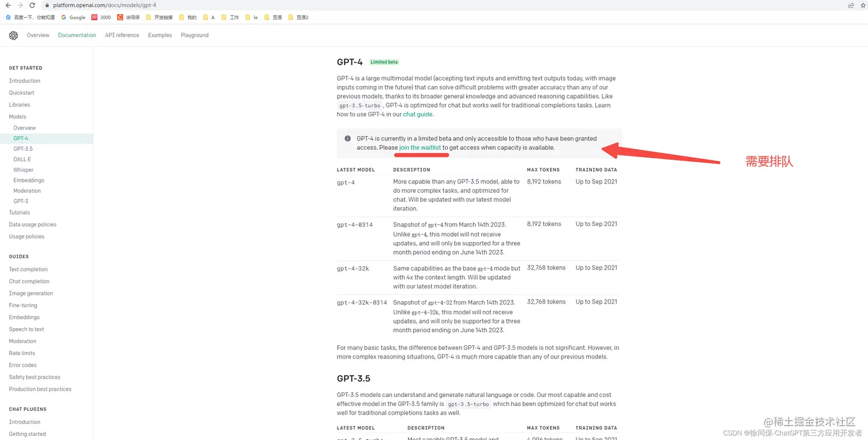Open Fine-tuning guide
The width and height of the screenshot is (868, 440).
pyautogui.click(x=23, y=305)
